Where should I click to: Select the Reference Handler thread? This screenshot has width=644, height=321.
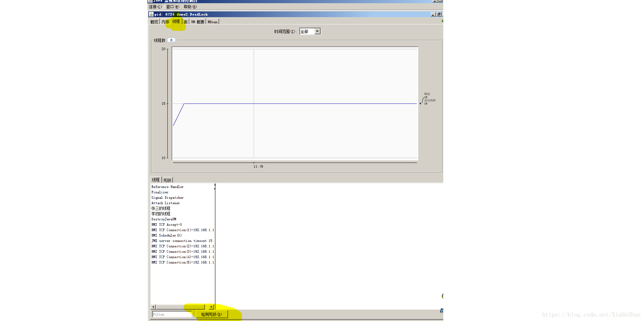[x=182, y=187]
